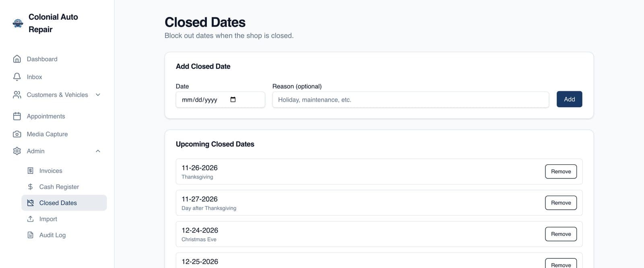This screenshot has width=644, height=268.
Task: Click the Inbox bell icon
Action: click(x=17, y=77)
